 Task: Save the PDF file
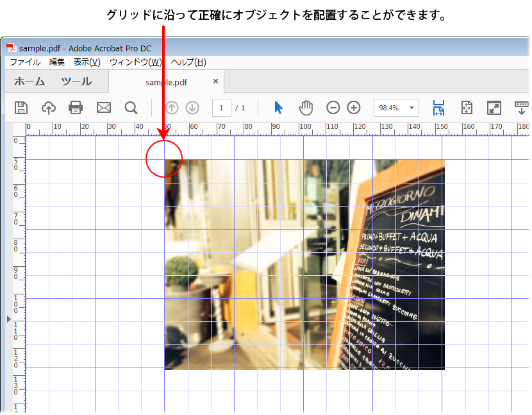click(x=21, y=107)
